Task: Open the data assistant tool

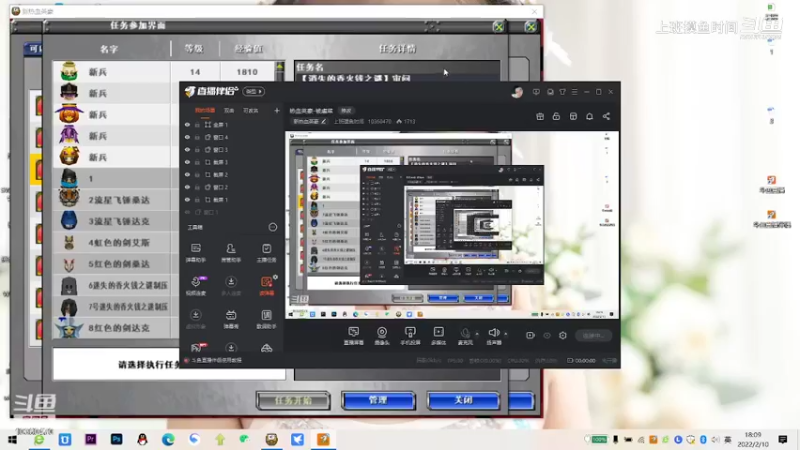Action: click(266, 319)
